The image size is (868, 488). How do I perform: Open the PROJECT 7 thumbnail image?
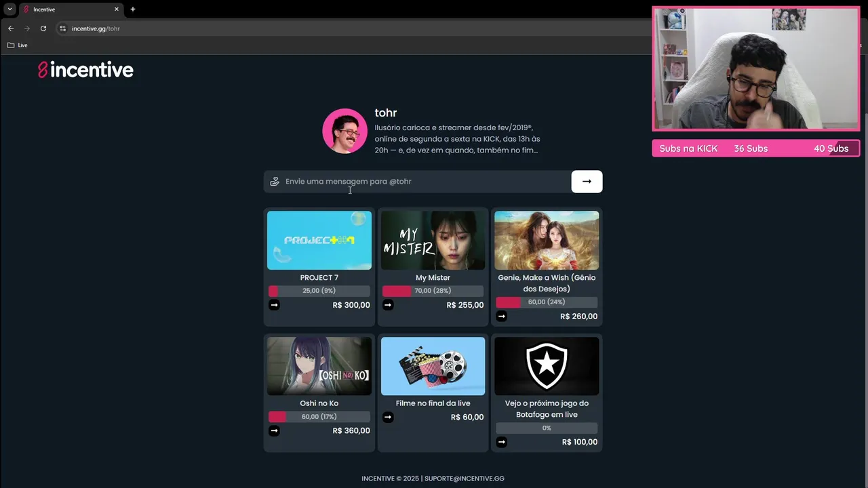click(x=319, y=240)
